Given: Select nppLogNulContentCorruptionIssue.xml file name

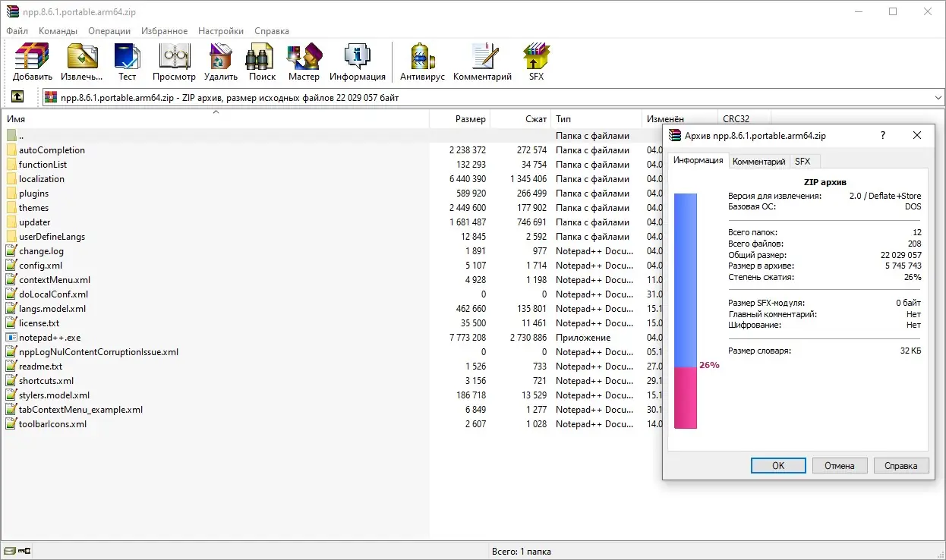Looking at the screenshot, I should 99,352.
